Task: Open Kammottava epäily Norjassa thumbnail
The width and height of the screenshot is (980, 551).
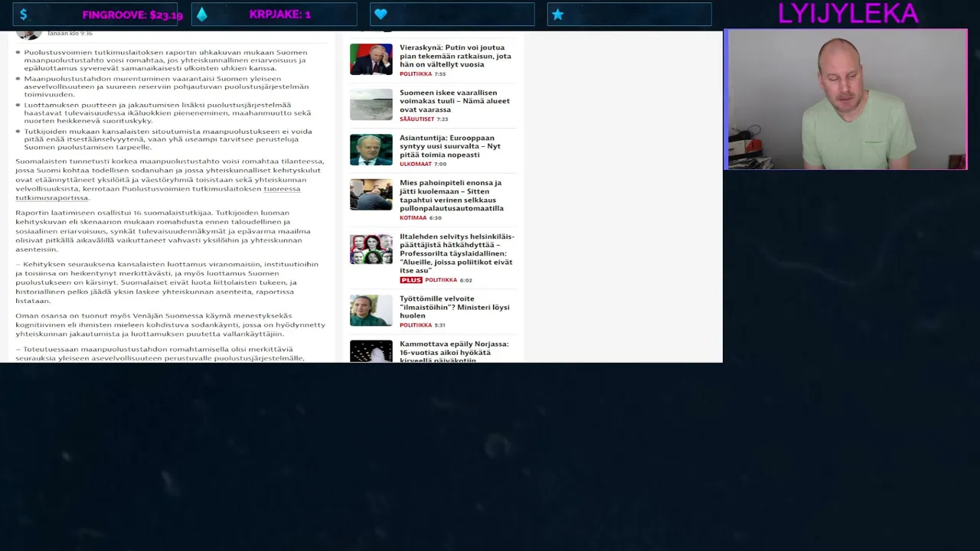Action: (371, 351)
